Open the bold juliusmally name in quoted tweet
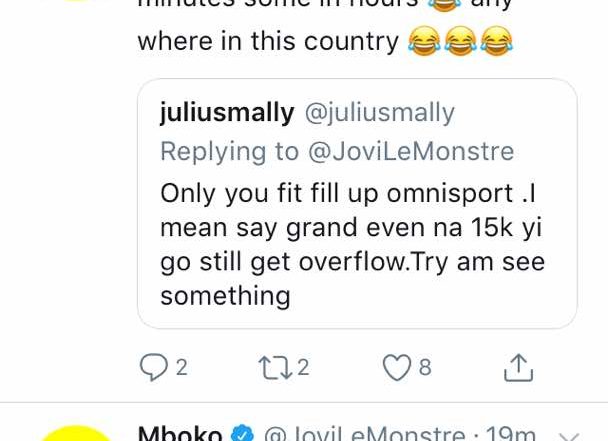Screen dimensions: 608x441 [226, 113]
